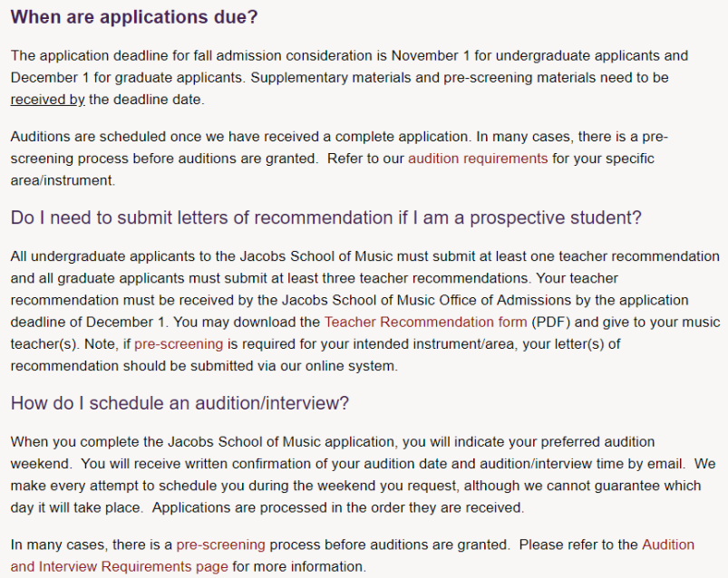Open the Audition and Interview Requirements page link
This screenshot has height=578, width=728.
pos(120,566)
